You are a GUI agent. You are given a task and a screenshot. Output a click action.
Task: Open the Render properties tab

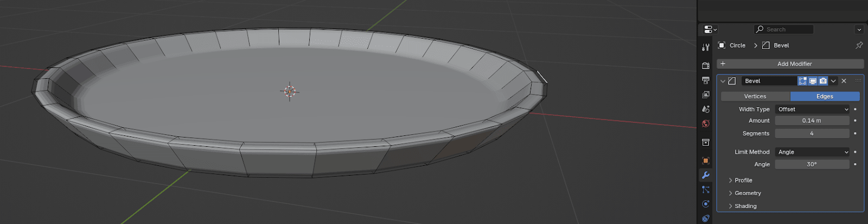point(705,65)
